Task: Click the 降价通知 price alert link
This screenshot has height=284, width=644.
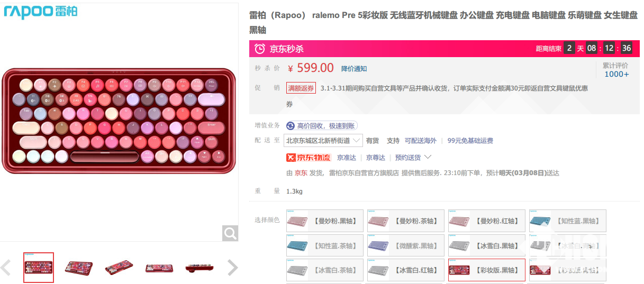Action: 354,69
